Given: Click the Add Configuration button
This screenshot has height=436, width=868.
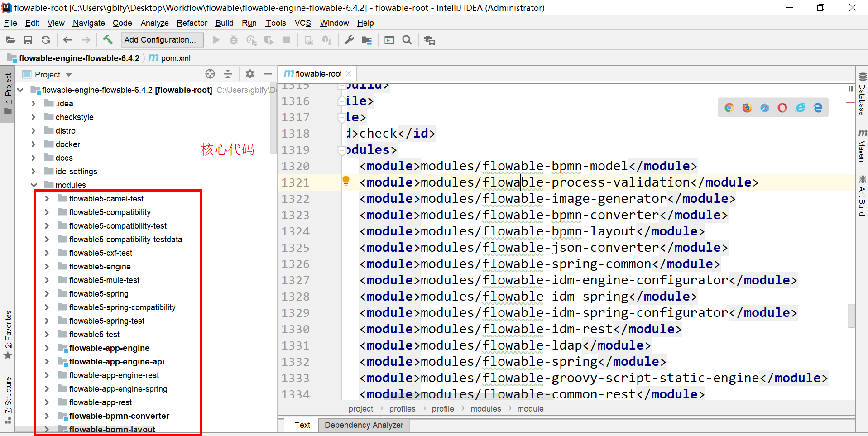Looking at the screenshot, I should click(x=162, y=40).
